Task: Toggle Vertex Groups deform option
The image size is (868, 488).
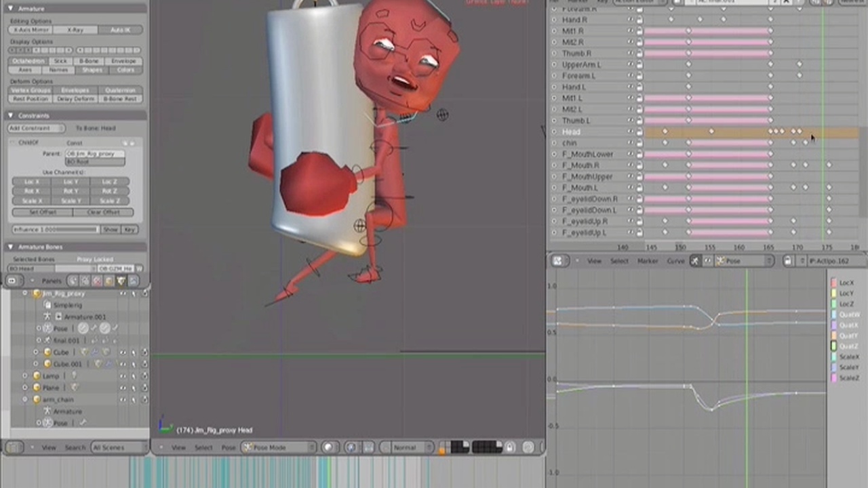Action: tap(31, 90)
